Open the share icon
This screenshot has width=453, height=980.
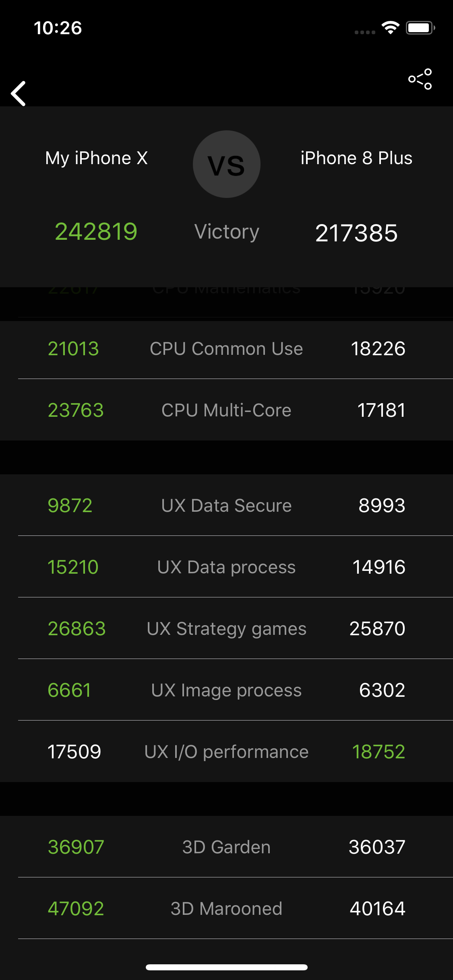pos(420,79)
